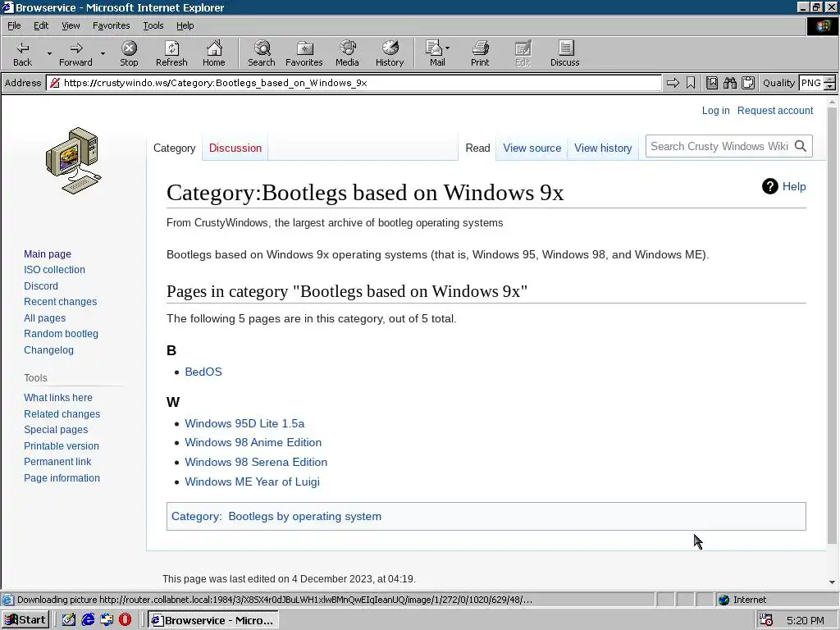Decrease Quality using the down stepper arrow
This screenshot has height=630, width=840.
(830, 86)
